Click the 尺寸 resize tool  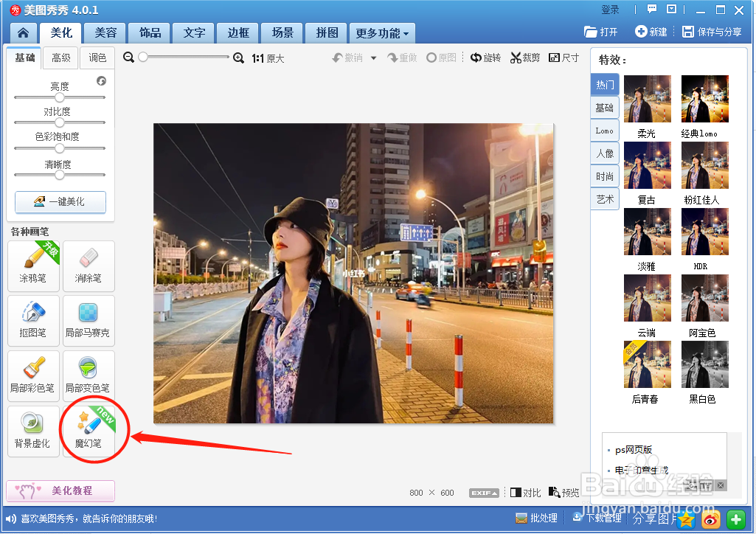pyautogui.click(x=564, y=58)
